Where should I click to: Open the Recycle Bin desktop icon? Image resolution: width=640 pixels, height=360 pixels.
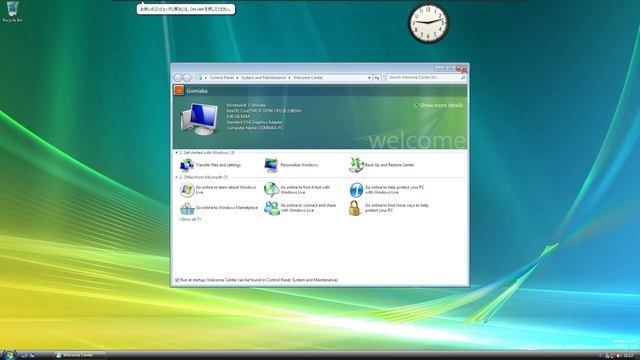[x=12, y=11]
